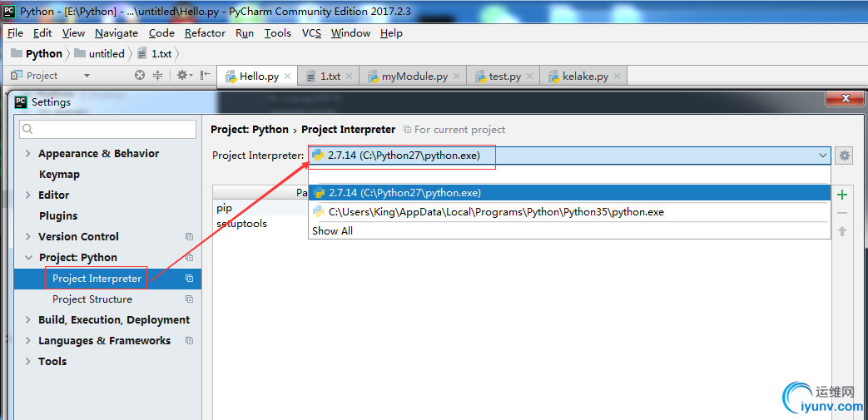This screenshot has height=420, width=868.
Task: Select Plugins in settings tree
Action: 58,215
